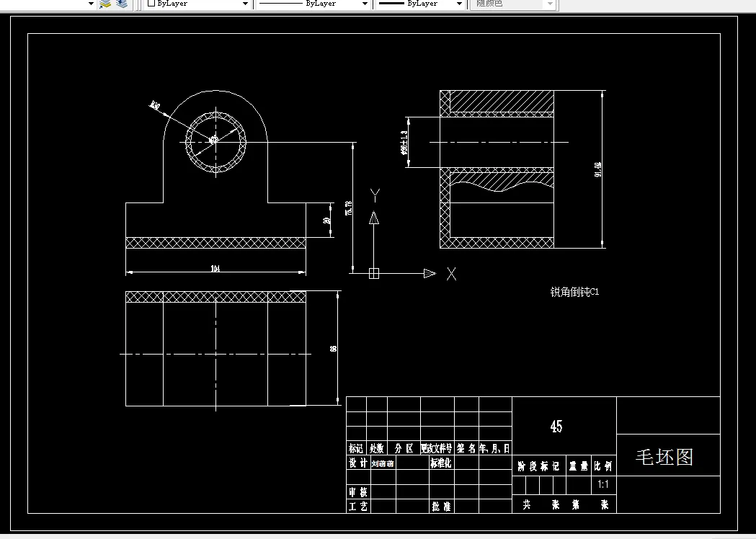Screen dimensions: 756x539
Task: Select the 标准化 label
Action: click(440, 463)
